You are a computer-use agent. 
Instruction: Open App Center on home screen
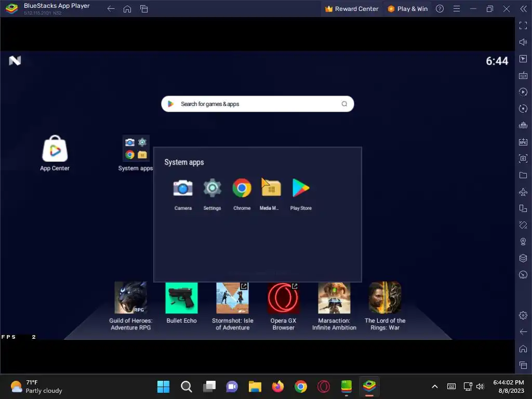coord(55,149)
